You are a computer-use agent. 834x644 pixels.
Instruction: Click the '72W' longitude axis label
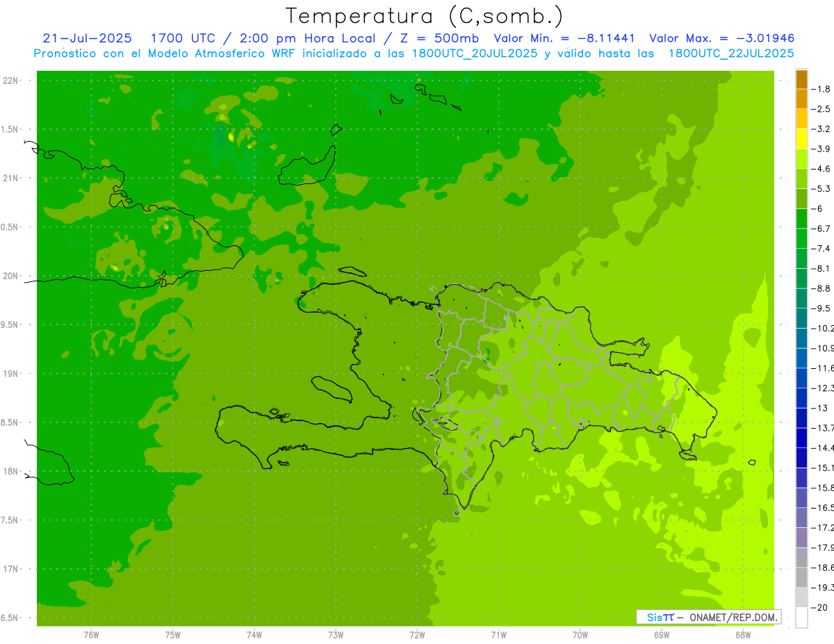pos(418,636)
